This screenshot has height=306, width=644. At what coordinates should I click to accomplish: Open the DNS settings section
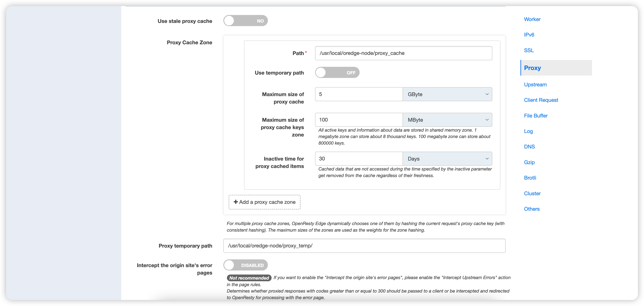coord(529,147)
